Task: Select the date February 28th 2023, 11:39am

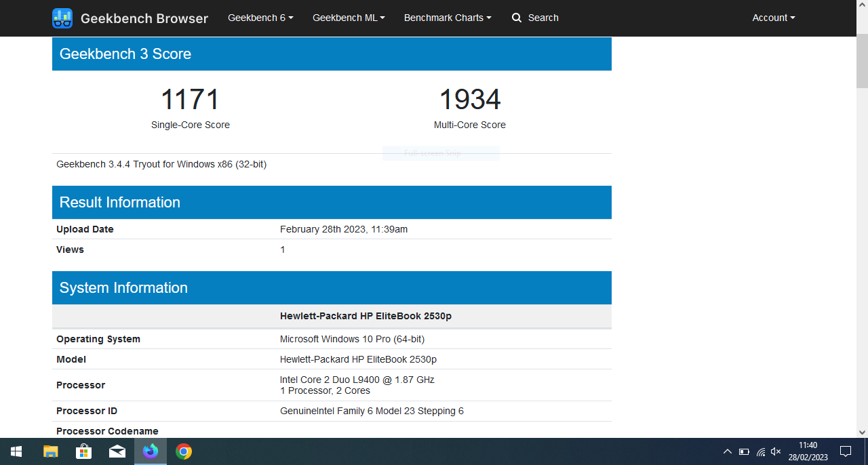Action: (x=344, y=229)
